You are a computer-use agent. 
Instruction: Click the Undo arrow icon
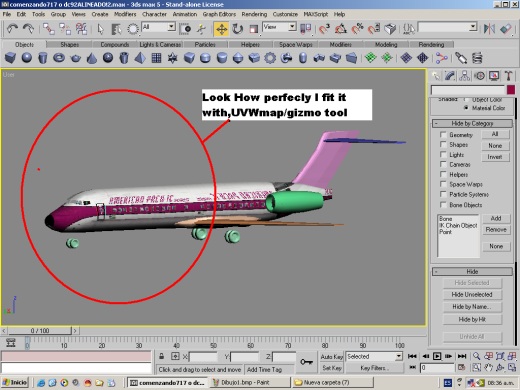pos(13,29)
